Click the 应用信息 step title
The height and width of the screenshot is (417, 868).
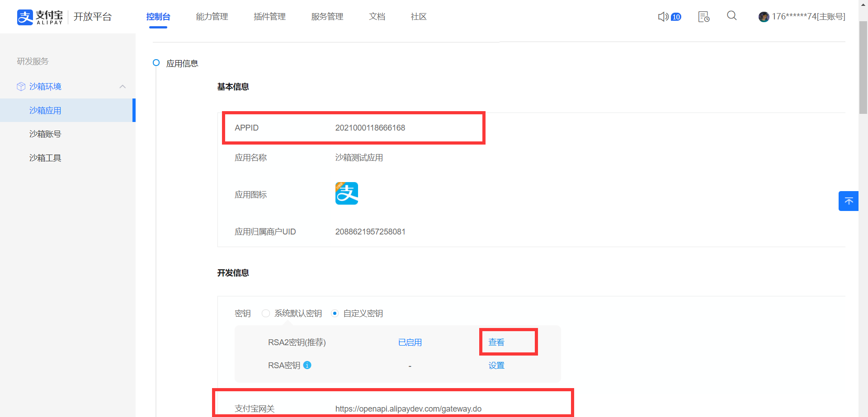pos(182,63)
